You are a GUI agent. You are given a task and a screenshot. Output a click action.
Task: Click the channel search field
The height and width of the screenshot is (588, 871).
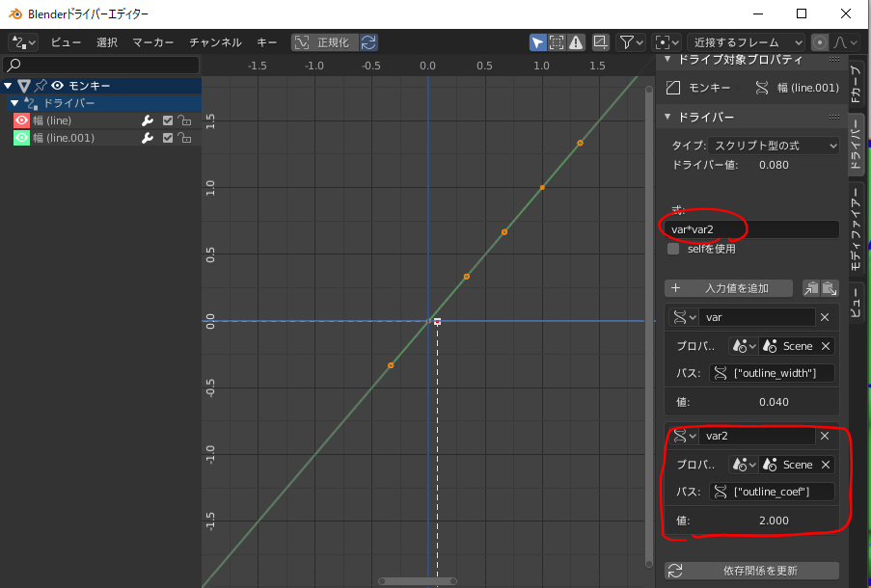[x=101, y=65]
